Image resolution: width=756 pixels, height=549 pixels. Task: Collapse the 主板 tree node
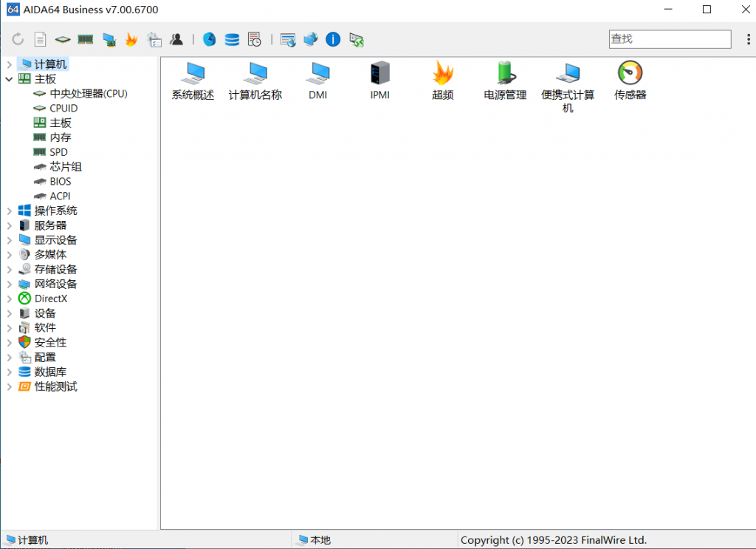[x=9, y=79]
